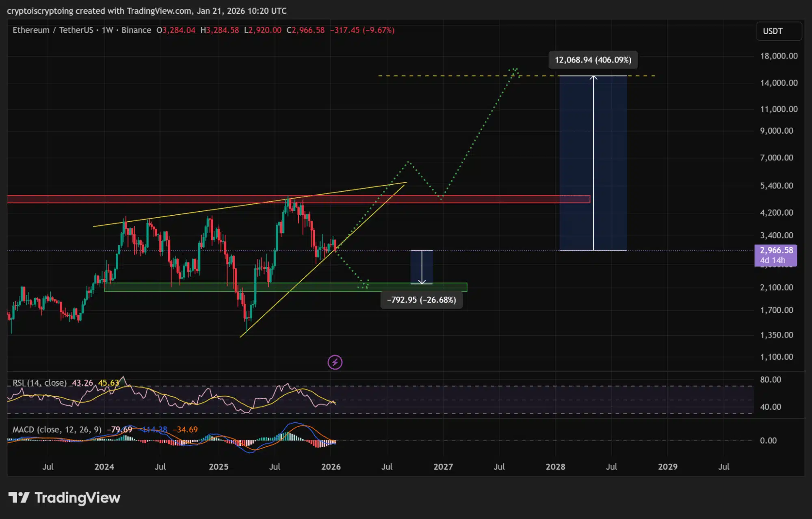
Task: Select the MACD (close, 12, 26, 9) label
Action: pos(57,429)
